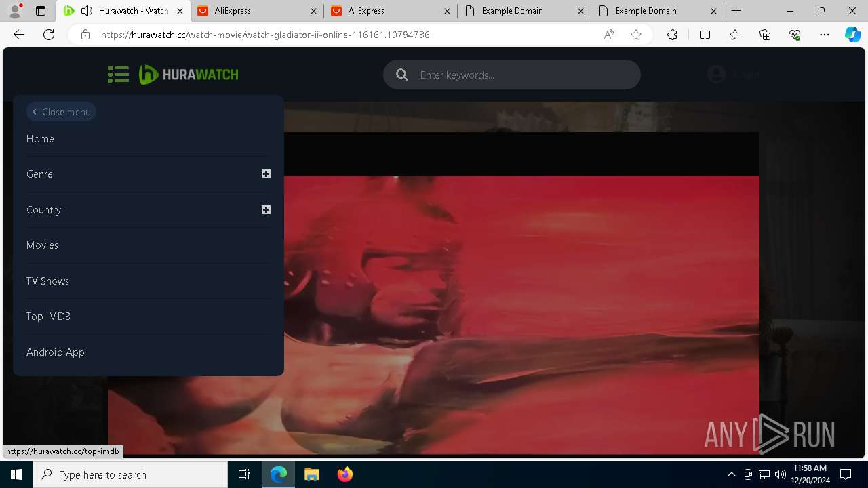Expand the Genre plus icon

tap(266, 174)
